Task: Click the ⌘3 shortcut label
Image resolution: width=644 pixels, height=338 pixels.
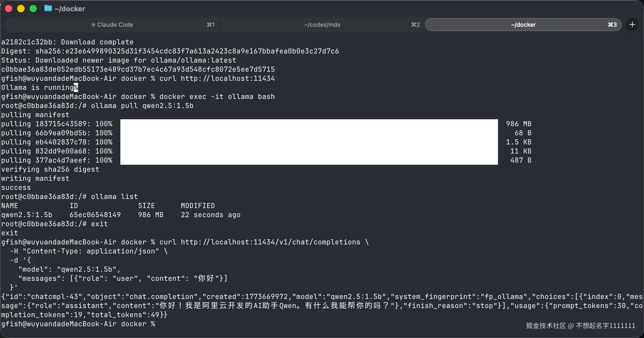Action: [612, 25]
